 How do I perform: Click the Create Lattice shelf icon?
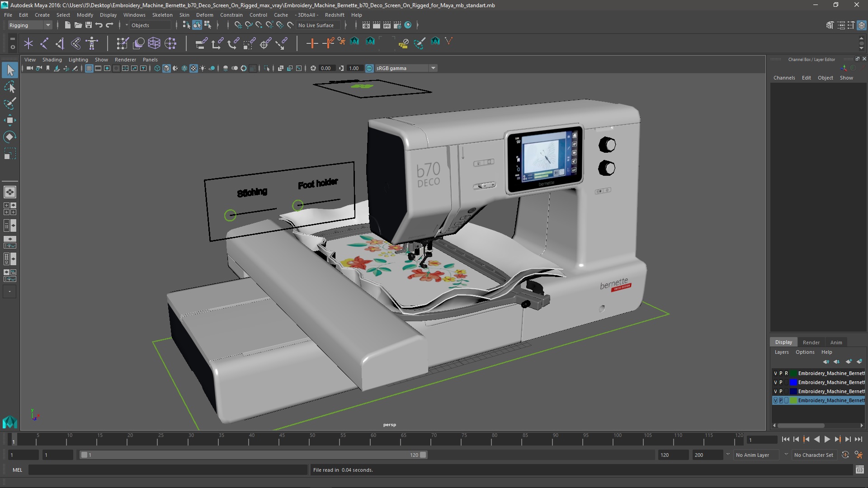click(154, 43)
